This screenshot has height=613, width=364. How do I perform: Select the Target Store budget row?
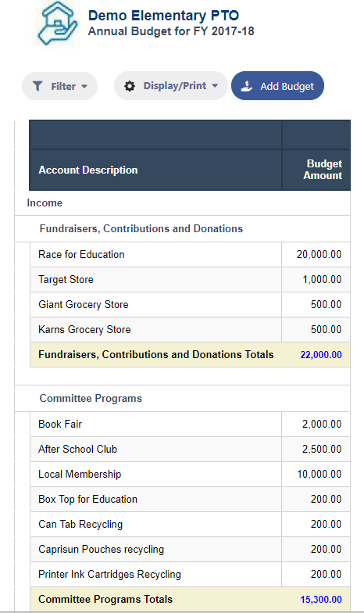tap(191, 280)
